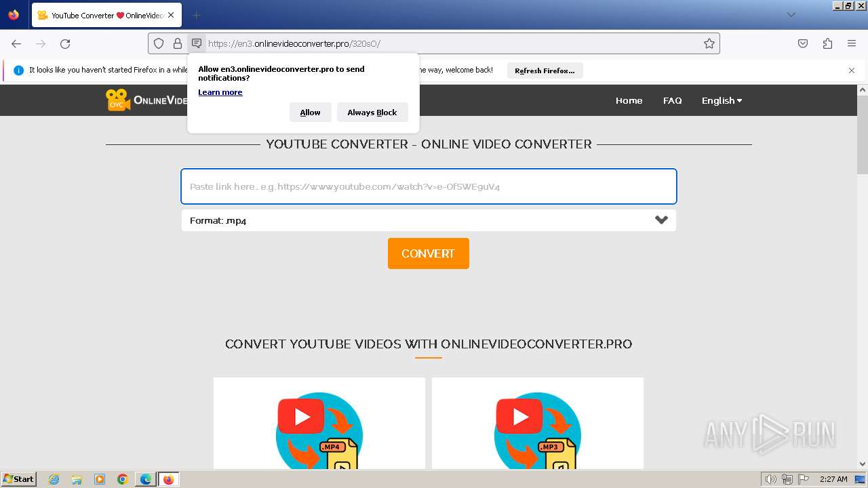The height and width of the screenshot is (488, 868).
Task: Click the YouTube to MP3 thumbnail
Action: point(537,430)
